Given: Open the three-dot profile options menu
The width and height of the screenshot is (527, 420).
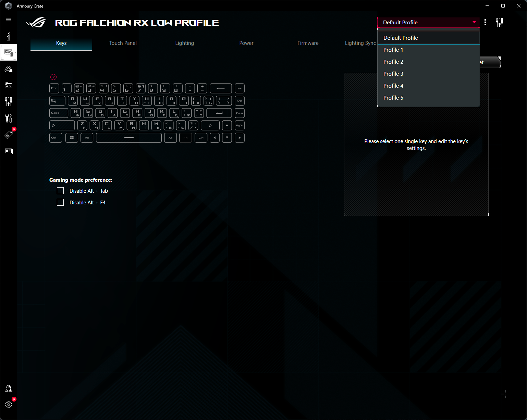Looking at the screenshot, I should coord(485,23).
